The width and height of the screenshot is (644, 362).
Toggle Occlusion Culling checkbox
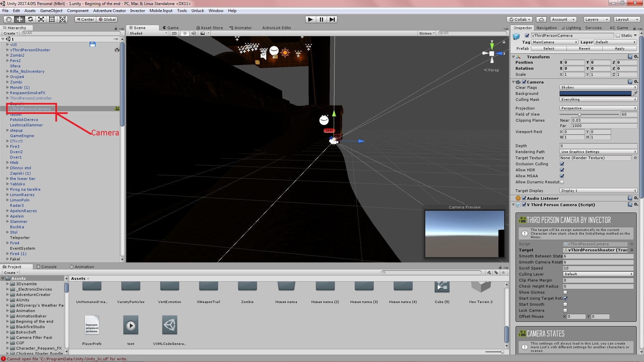click(x=562, y=164)
